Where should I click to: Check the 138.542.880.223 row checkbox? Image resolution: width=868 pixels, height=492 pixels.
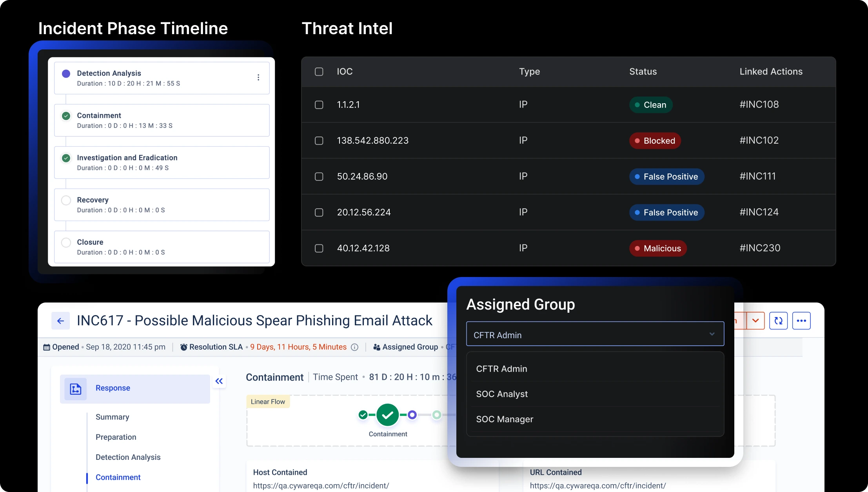(x=319, y=141)
